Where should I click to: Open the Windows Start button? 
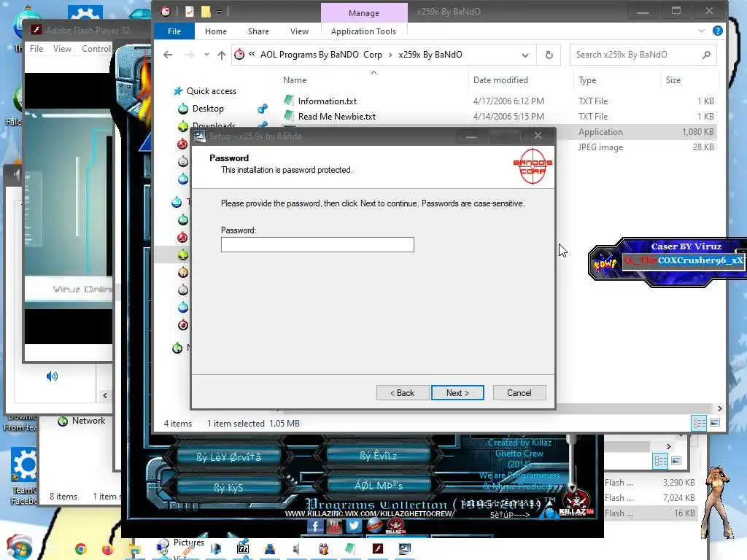tap(18, 548)
